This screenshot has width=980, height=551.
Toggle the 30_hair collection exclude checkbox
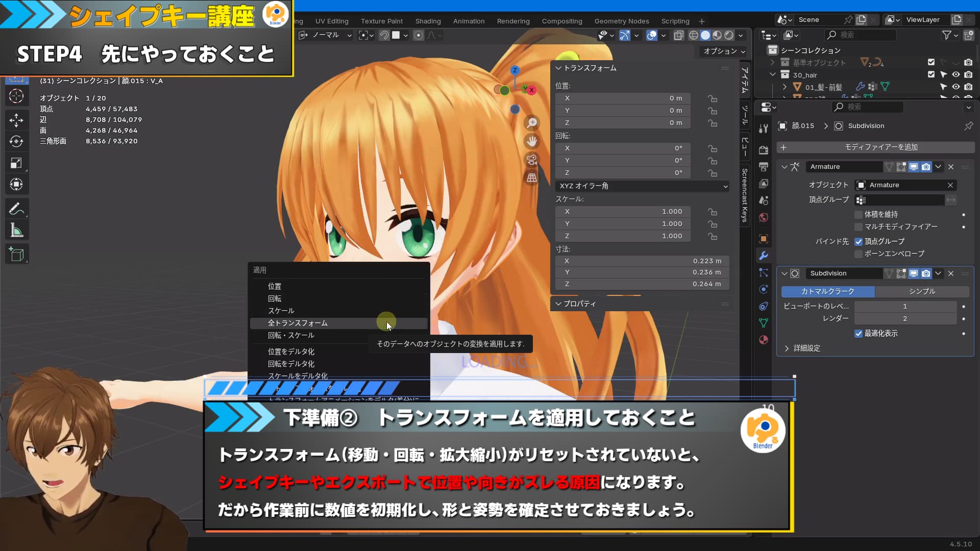931,74
